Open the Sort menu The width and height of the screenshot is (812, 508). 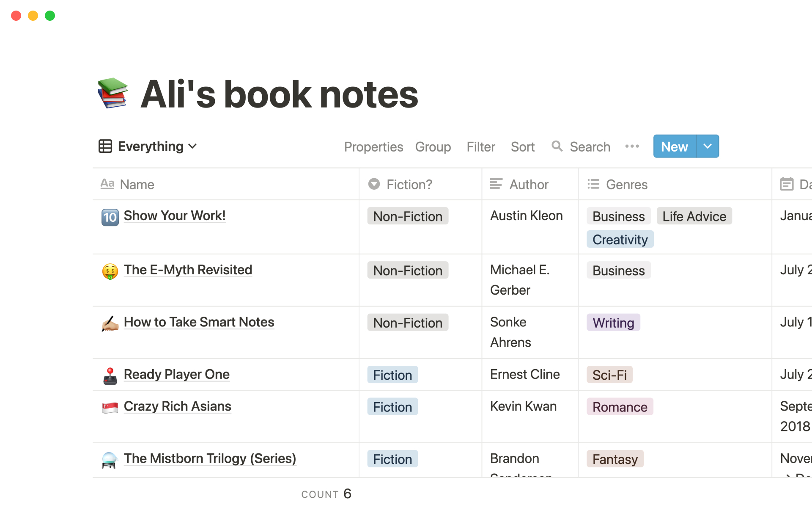coord(522,146)
